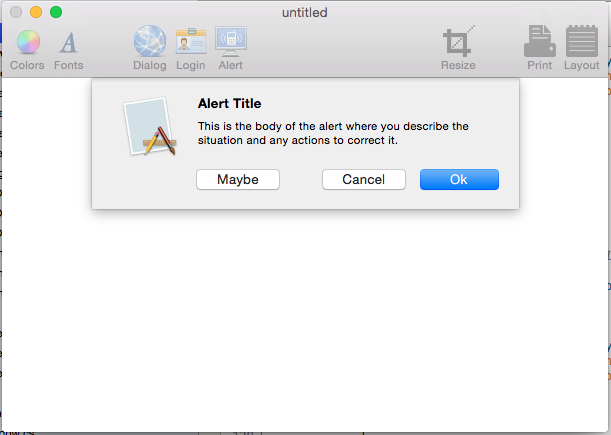The height and width of the screenshot is (435, 611).
Task: Click the Print printer icon
Action: (540, 41)
